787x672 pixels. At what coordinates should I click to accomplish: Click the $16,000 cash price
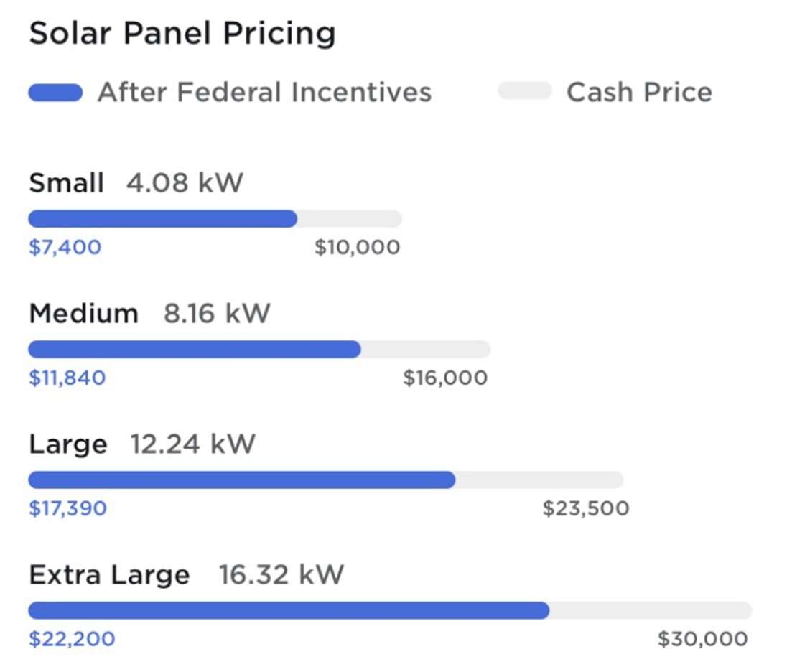tap(445, 378)
